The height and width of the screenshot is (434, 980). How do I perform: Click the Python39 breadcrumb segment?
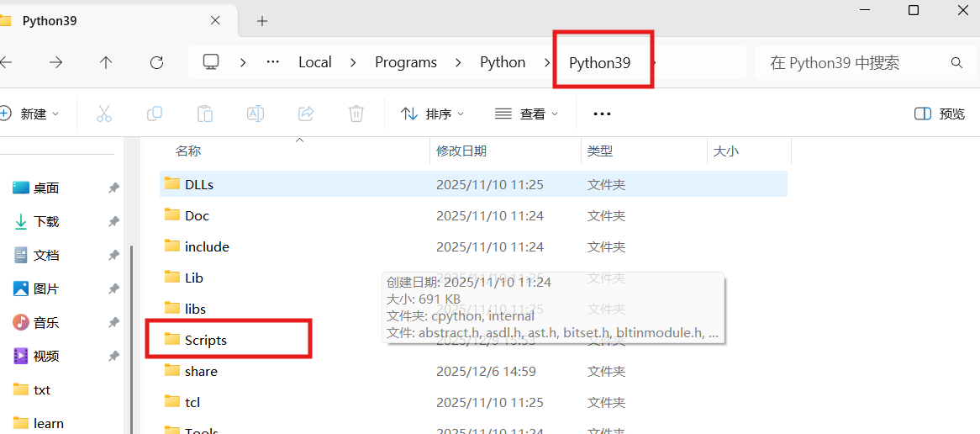pyautogui.click(x=599, y=63)
